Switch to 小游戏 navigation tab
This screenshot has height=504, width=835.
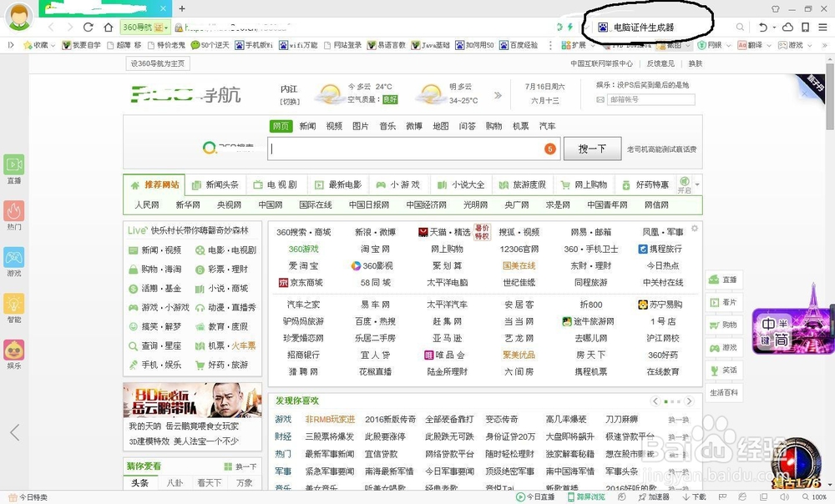(x=399, y=184)
